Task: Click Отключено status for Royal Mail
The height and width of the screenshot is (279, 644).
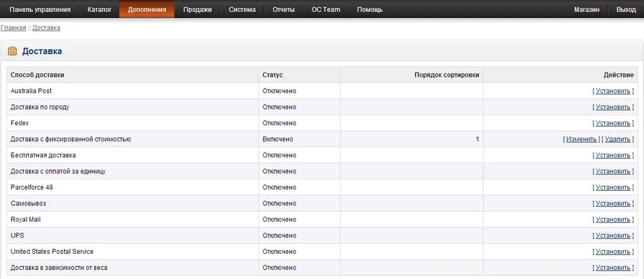Action: point(279,219)
